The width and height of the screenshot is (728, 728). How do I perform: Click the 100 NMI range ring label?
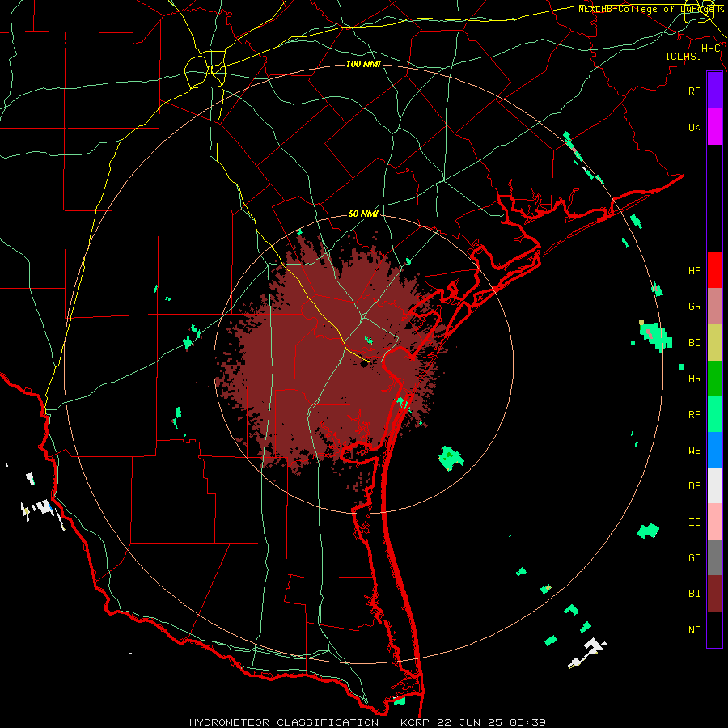(x=363, y=64)
